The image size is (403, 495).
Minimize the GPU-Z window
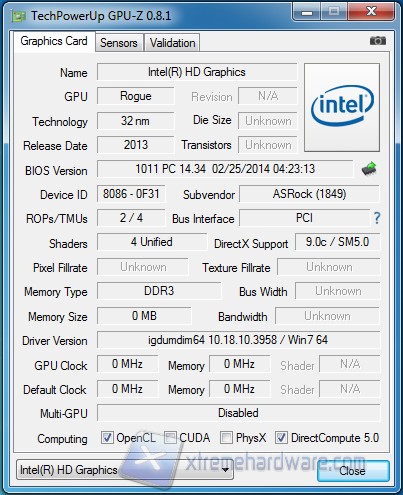coord(306,12)
